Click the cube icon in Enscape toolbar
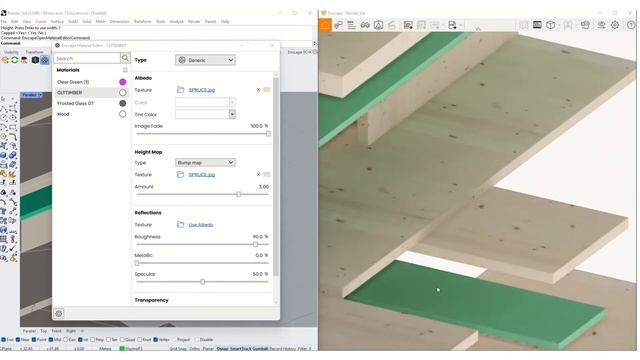Screen dimensions: 640x360 [x=551, y=25]
